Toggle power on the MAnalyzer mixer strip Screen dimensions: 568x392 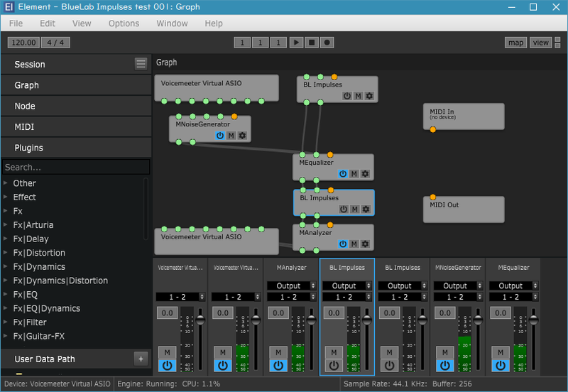[x=278, y=366]
